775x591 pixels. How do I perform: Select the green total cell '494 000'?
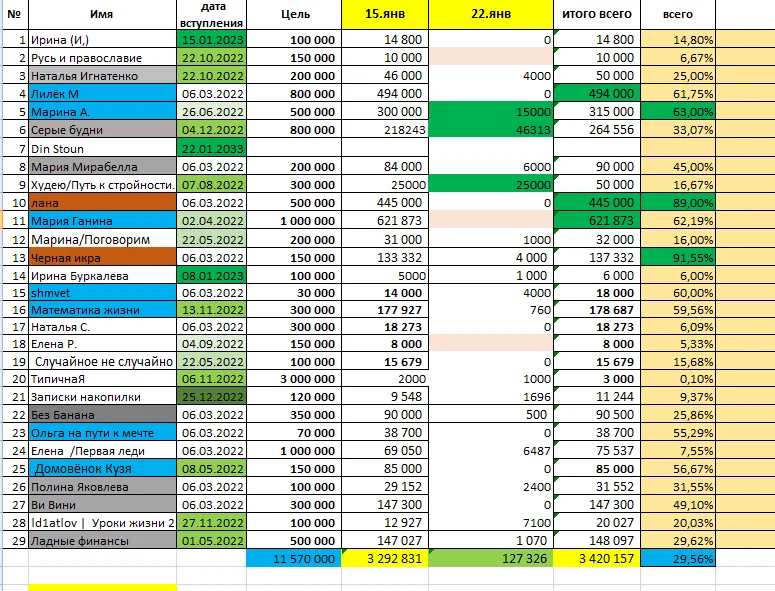click(597, 93)
